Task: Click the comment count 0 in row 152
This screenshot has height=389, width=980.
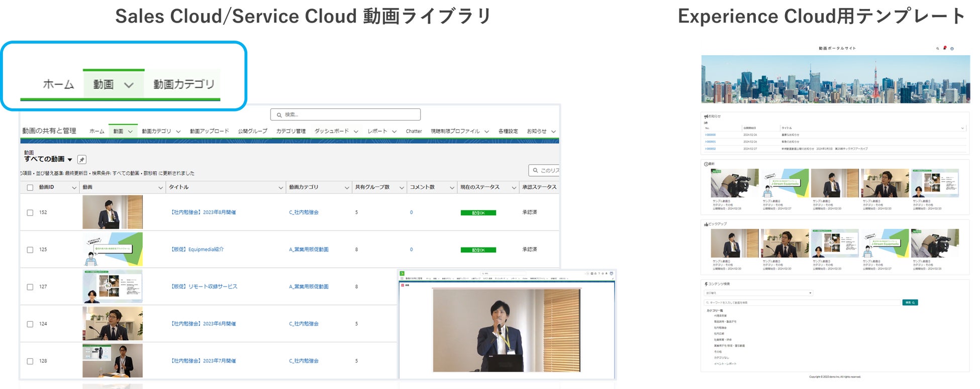Action: [x=411, y=213]
